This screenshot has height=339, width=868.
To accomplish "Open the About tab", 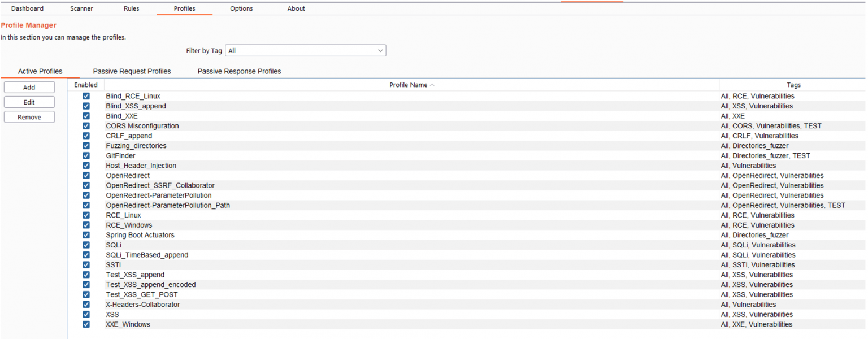I will click(296, 8).
